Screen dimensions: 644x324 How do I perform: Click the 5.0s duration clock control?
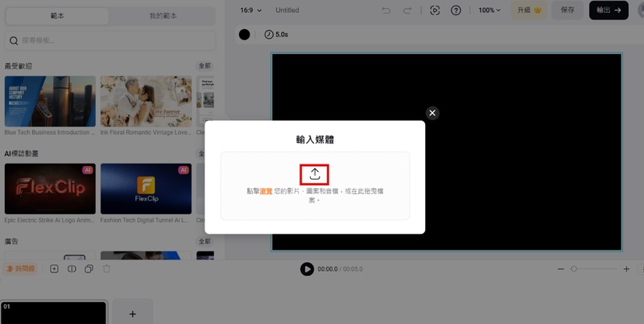click(276, 35)
